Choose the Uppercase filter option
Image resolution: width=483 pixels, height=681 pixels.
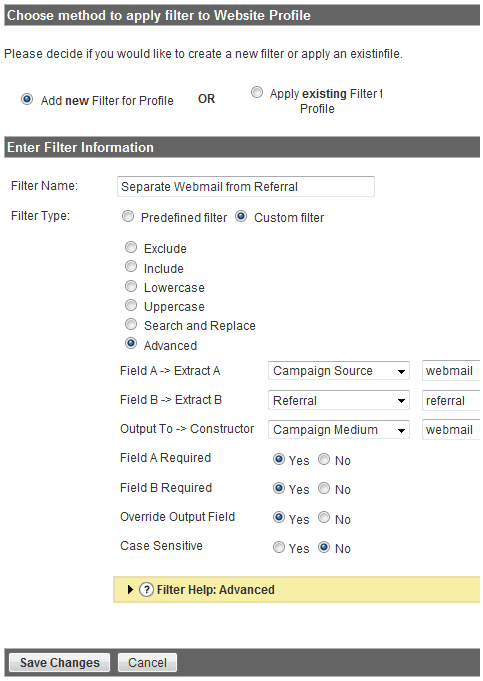pyautogui.click(x=131, y=305)
